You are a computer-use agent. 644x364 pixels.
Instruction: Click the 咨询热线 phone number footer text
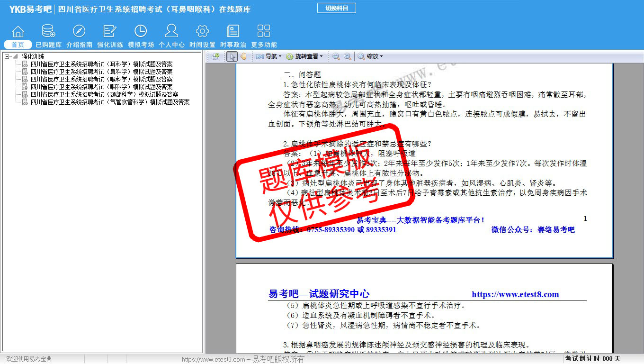coord(333,230)
